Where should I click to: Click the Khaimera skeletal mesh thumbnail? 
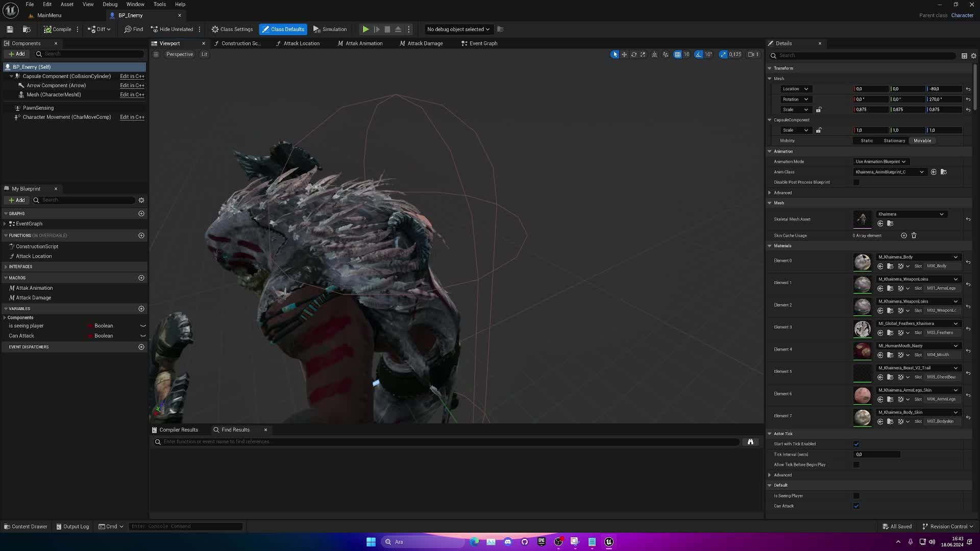coord(862,219)
